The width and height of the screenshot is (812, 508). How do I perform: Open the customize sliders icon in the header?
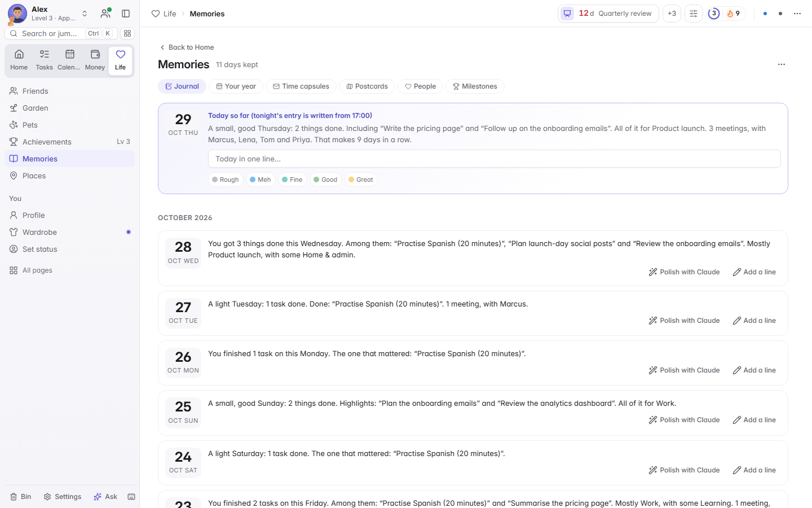pyautogui.click(x=694, y=14)
